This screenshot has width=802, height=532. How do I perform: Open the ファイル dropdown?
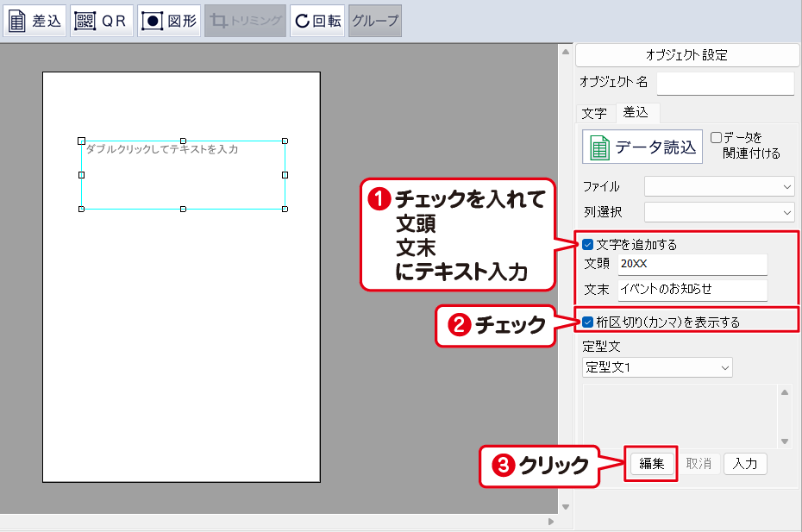(719, 186)
